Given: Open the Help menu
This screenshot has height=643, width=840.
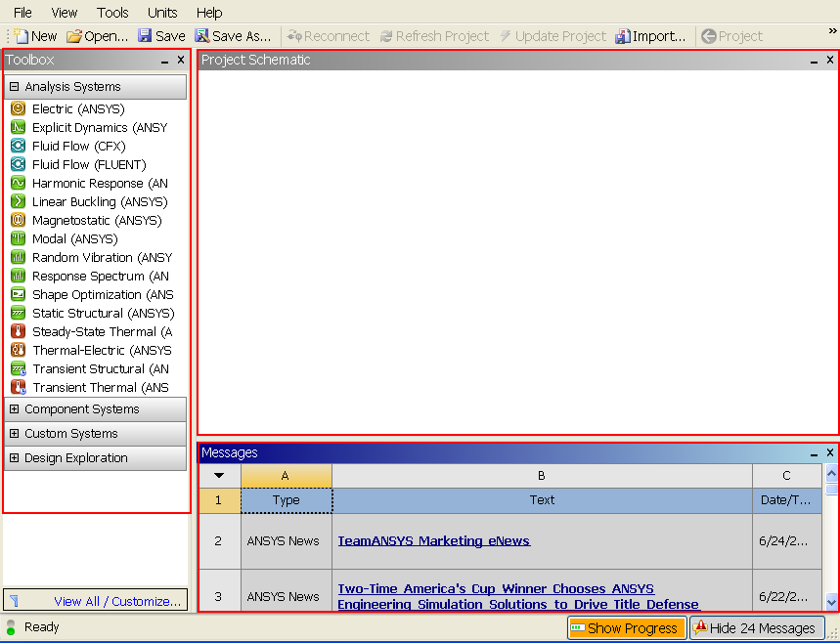Looking at the screenshot, I should 209,13.
